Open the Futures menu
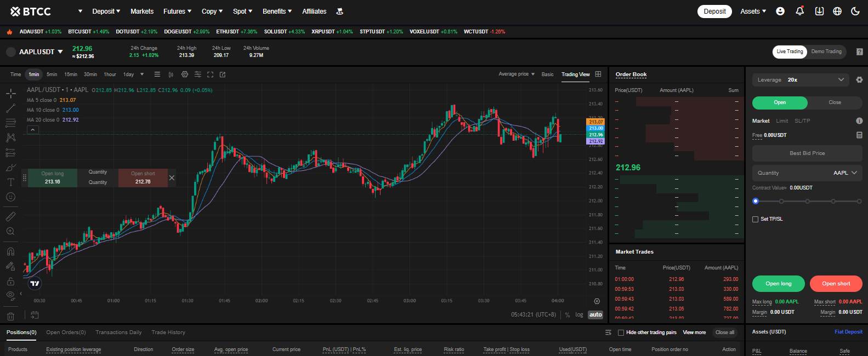This screenshot has width=868, height=356. point(178,12)
